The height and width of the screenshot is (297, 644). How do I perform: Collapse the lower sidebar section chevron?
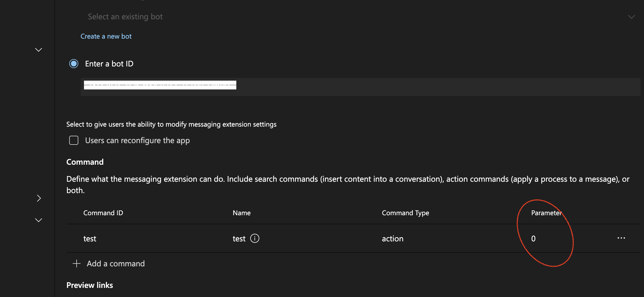(39, 220)
